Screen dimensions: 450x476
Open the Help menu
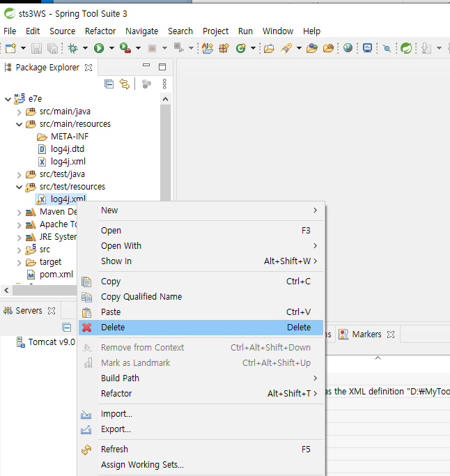coord(311,31)
